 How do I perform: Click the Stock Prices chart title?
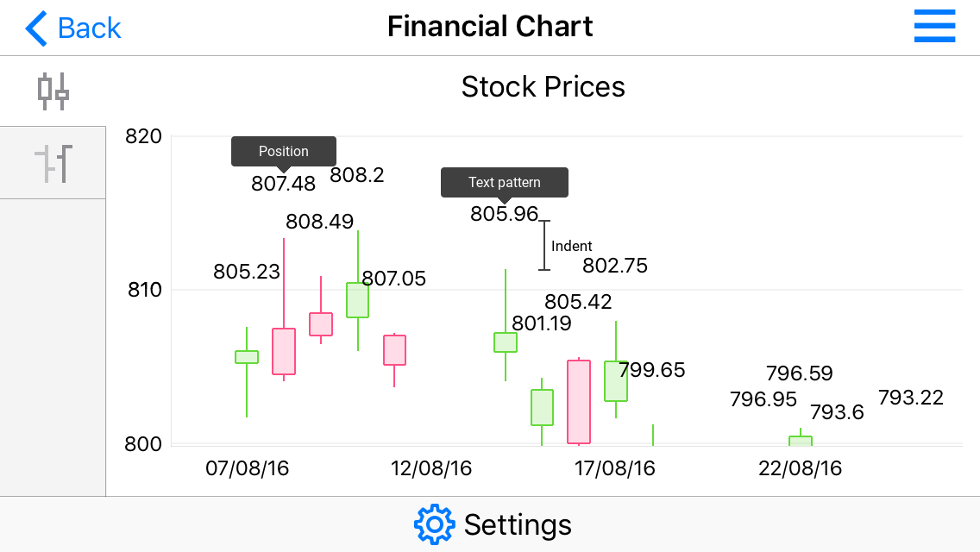[543, 86]
